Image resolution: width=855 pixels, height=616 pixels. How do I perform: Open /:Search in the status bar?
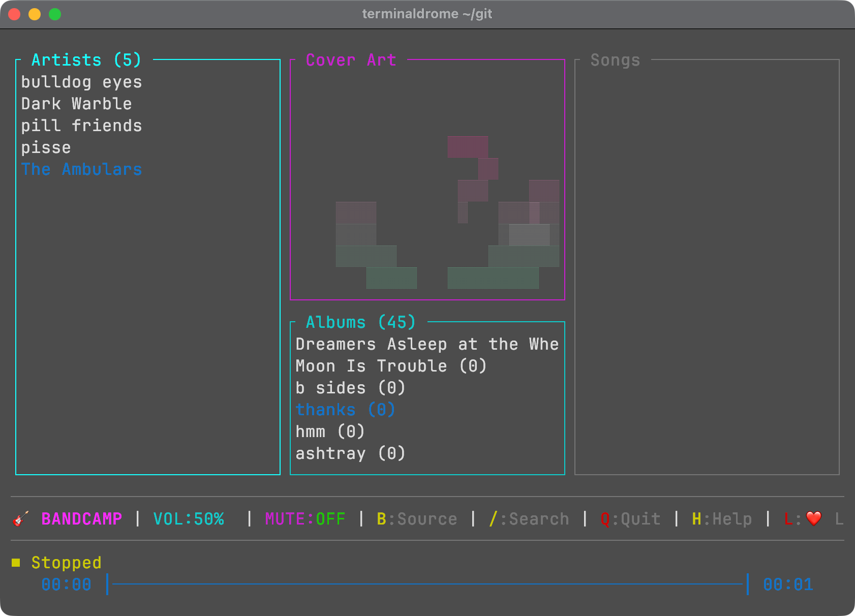pyautogui.click(x=529, y=519)
